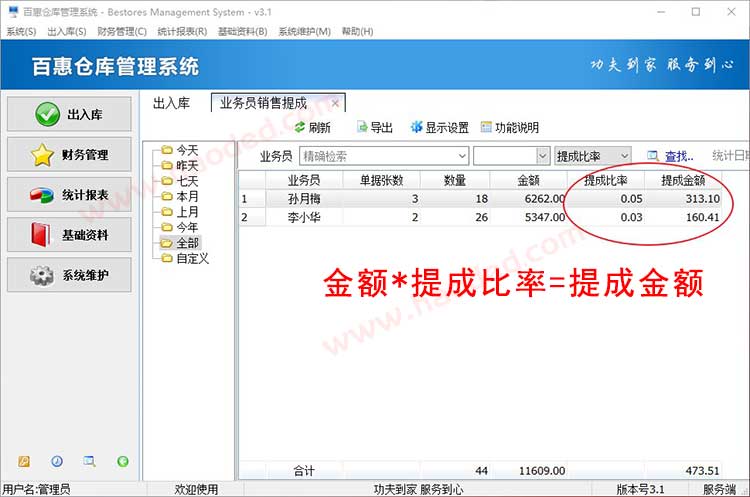The width and height of the screenshot is (750, 497).
Task: Click the 查找.. link text
Action: click(x=679, y=156)
